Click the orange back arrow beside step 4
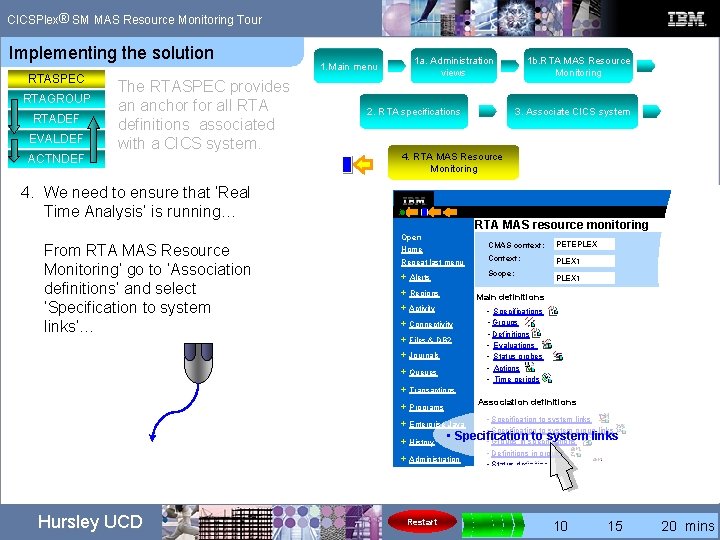720x540 pixels. [364, 164]
